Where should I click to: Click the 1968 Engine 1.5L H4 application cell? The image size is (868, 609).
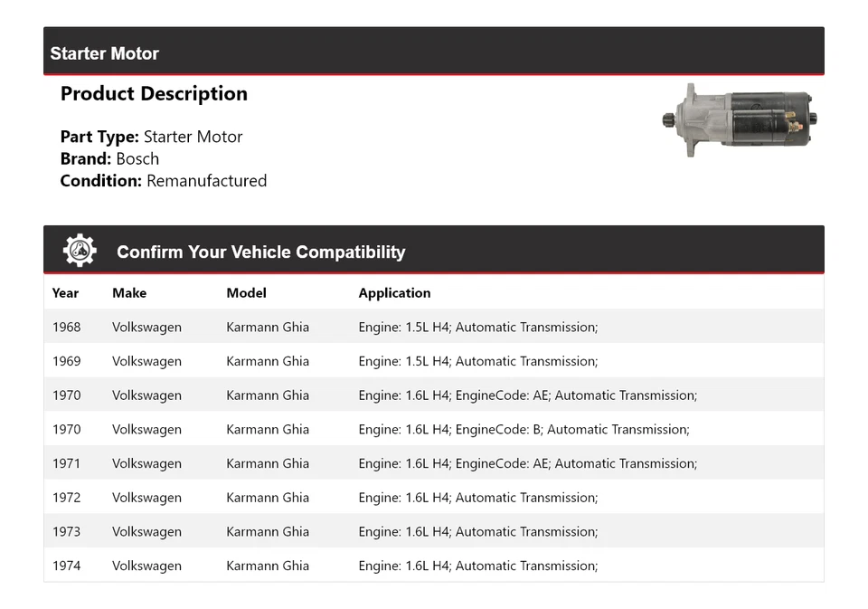(477, 328)
